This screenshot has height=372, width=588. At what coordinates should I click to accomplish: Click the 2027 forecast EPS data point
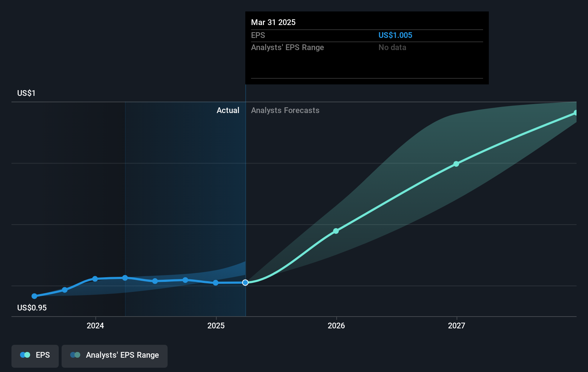coord(456,164)
